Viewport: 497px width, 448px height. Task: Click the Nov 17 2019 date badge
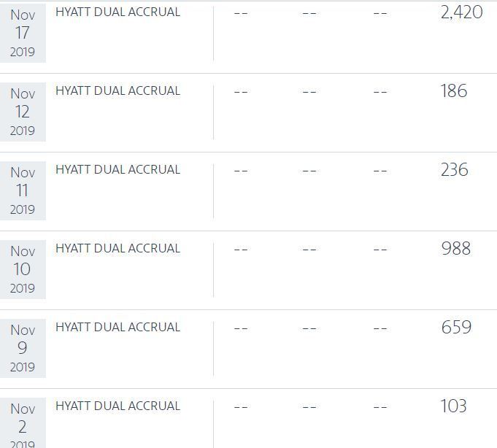23,33
